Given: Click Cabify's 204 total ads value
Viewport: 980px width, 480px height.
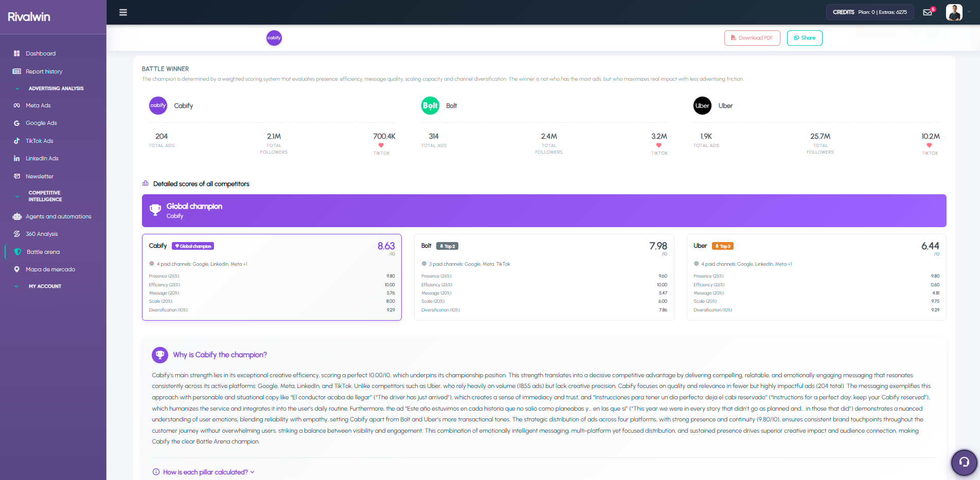Looking at the screenshot, I should point(162,136).
